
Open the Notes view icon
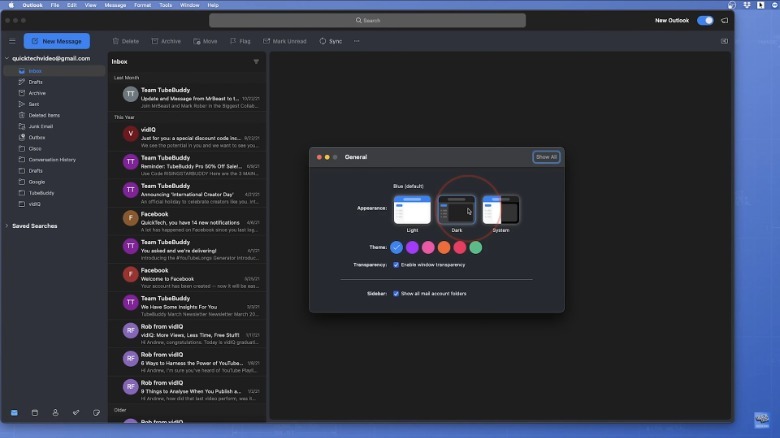[x=96, y=412]
